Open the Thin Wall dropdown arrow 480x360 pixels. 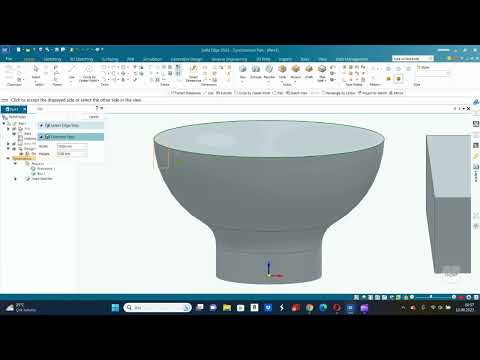325,81
